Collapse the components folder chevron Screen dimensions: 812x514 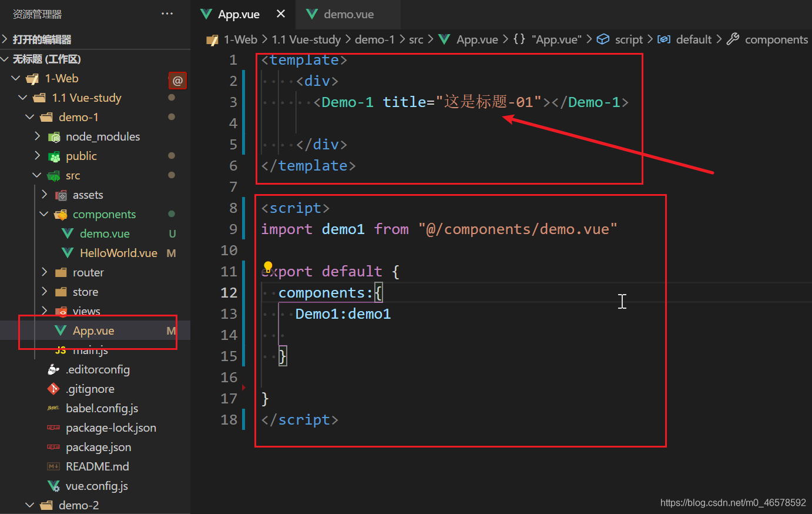tap(44, 214)
